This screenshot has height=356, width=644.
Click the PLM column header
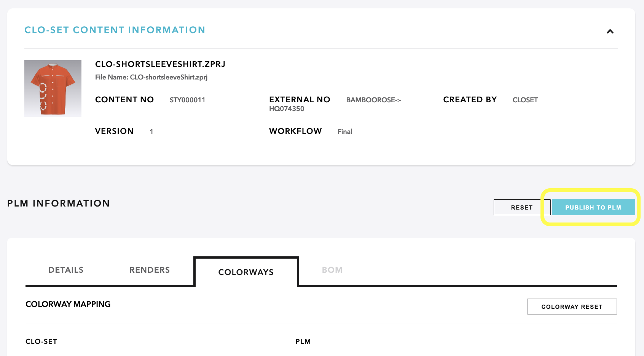pyautogui.click(x=303, y=342)
